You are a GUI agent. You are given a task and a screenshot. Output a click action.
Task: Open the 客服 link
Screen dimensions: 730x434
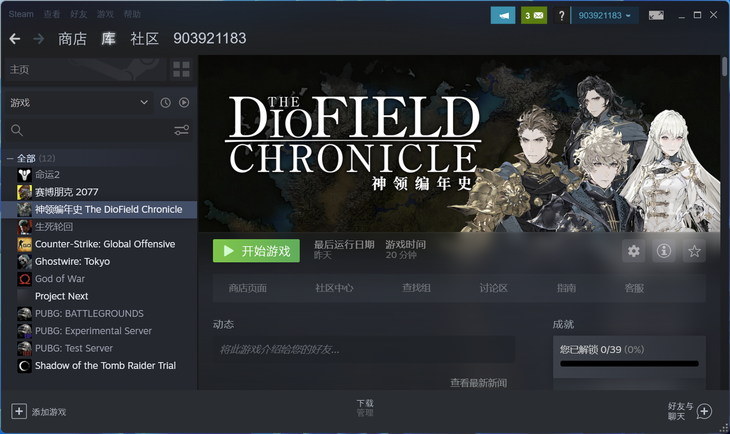pyautogui.click(x=634, y=288)
